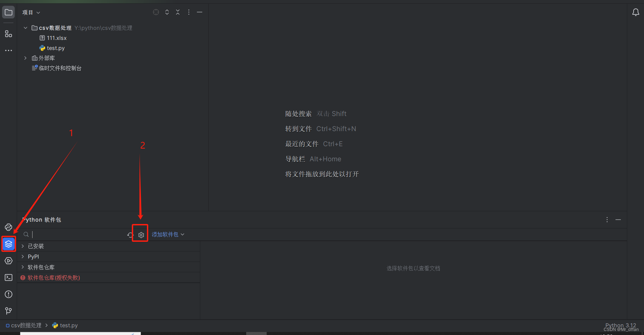The width and height of the screenshot is (644, 335).
Task: Change interpreter via Python 3.12 in status bar
Action: point(620,325)
